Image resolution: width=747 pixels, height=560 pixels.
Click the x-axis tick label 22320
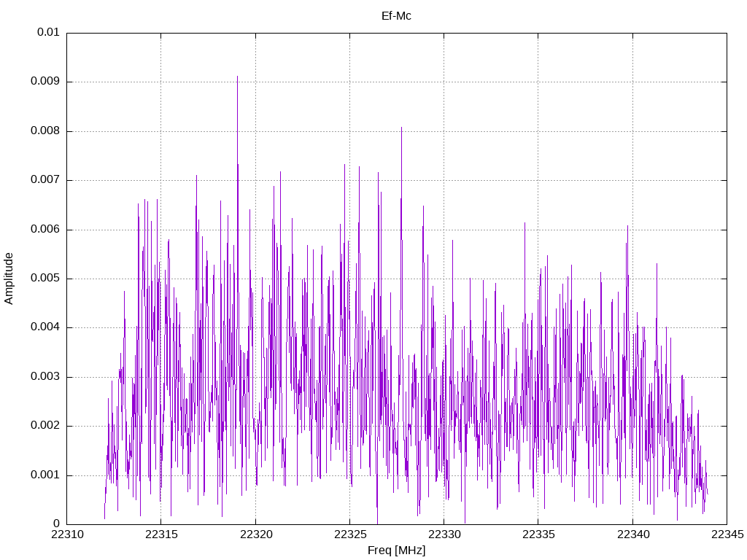tap(256, 534)
